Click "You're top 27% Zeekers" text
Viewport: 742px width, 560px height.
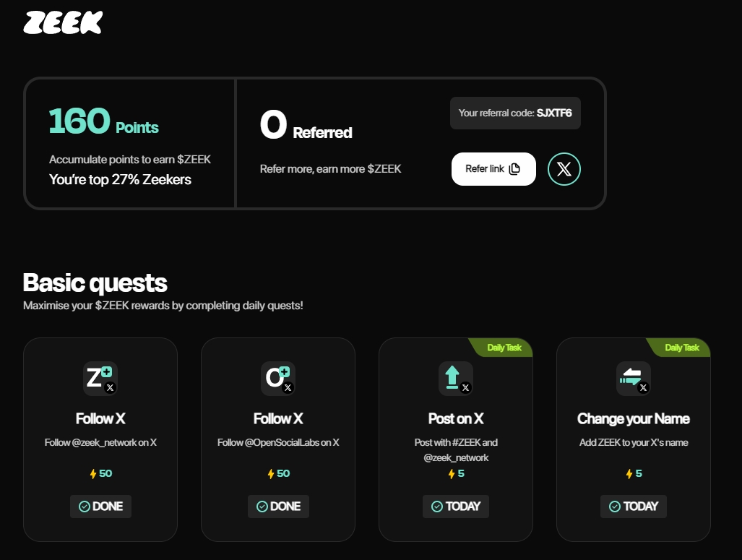pyautogui.click(x=120, y=179)
